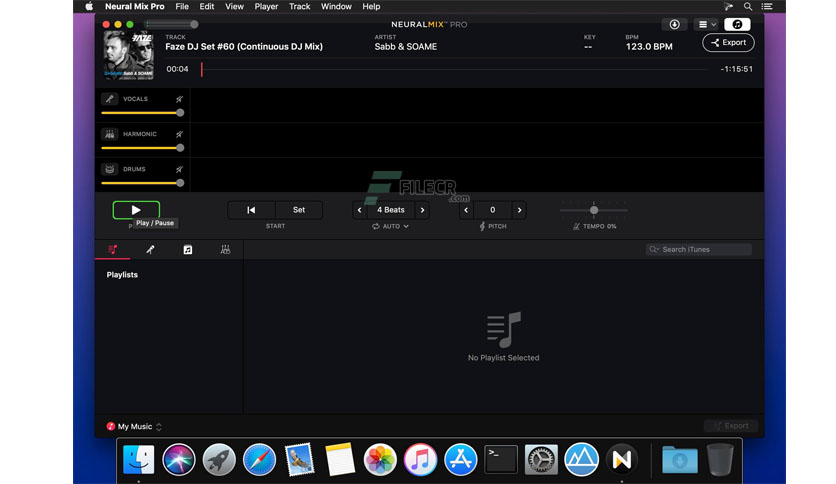The height and width of the screenshot is (484, 836).
Task: Open the list view options dropdown
Action: point(707,25)
